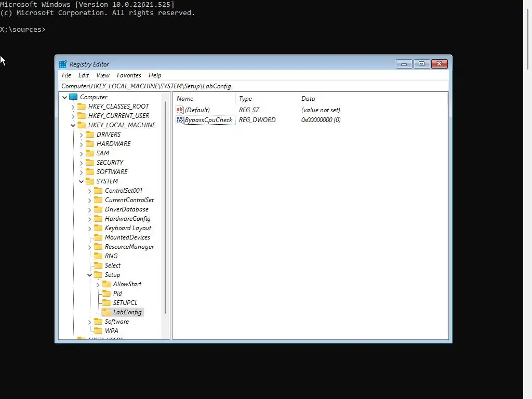Open the File menu
Image resolution: width=532 pixels, height=399 pixels.
click(x=66, y=75)
